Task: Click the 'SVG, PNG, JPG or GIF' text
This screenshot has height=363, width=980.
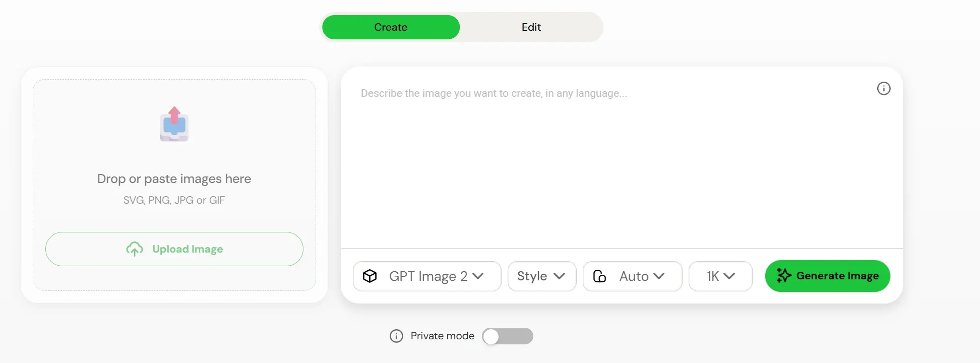Action: tap(174, 200)
